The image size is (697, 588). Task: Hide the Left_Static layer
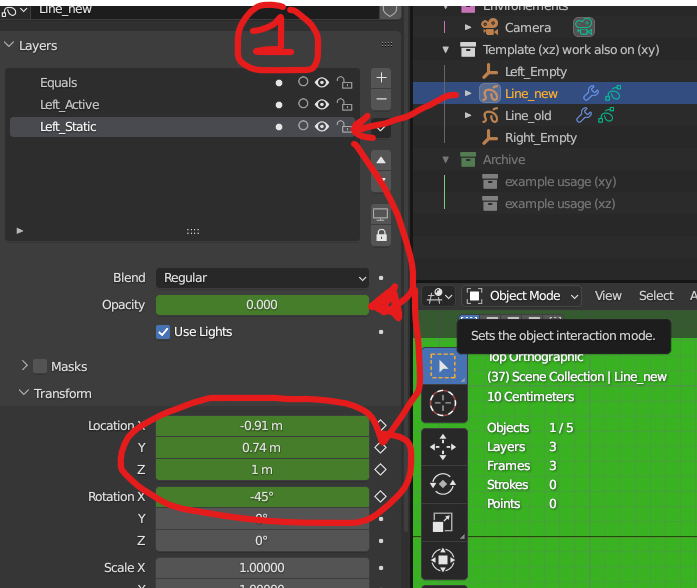point(322,127)
